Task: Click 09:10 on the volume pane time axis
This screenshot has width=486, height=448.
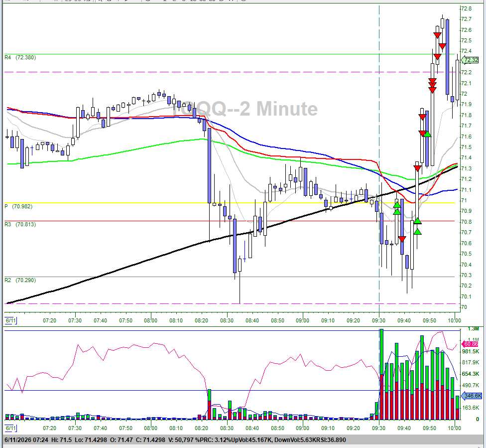Action: click(x=328, y=428)
